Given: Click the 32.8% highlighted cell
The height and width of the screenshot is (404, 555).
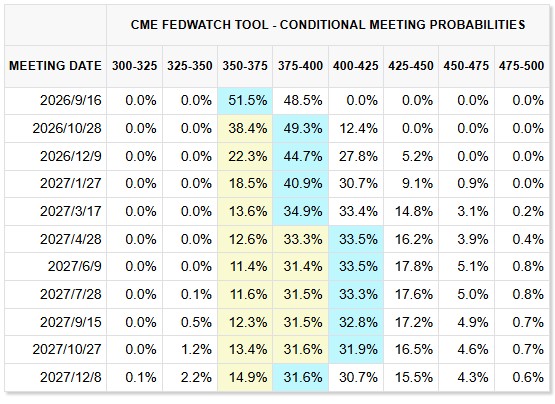Looking at the screenshot, I should tap(358, 322).
